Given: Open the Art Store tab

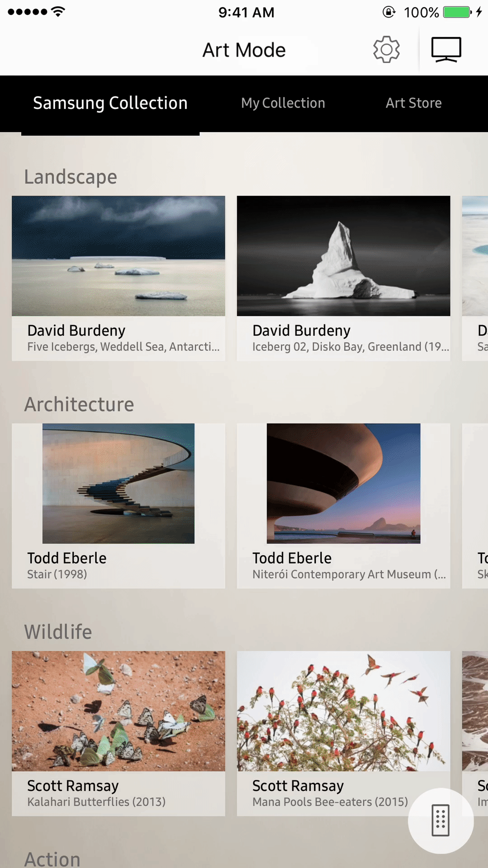Looking at the screenshot, I should click(x=413, y=103).
